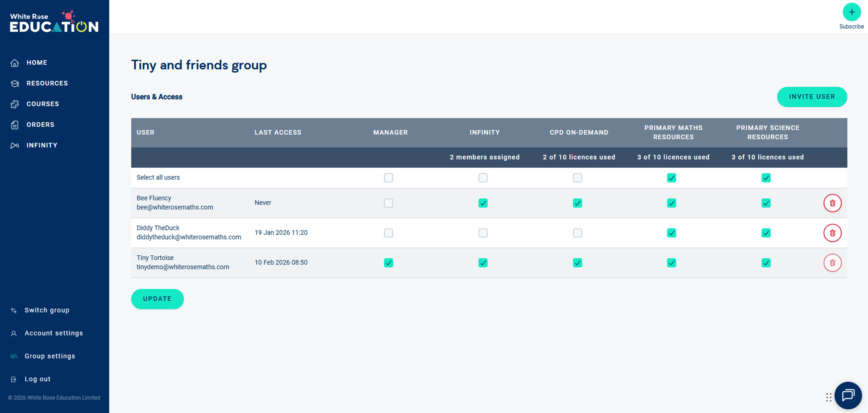Open the chat support bubble
The height and width of the screenshot is (413, 868).
(848, 395)
